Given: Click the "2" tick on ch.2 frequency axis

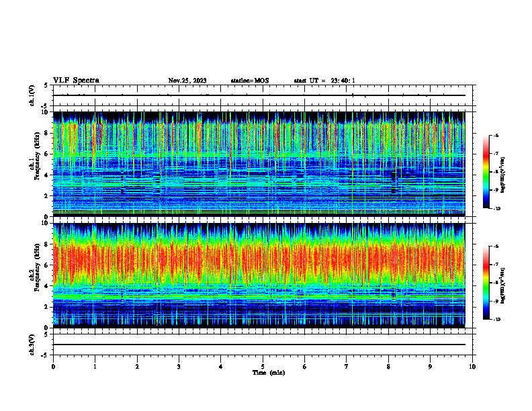Looking at the screenshot, I should coord(46,307).
